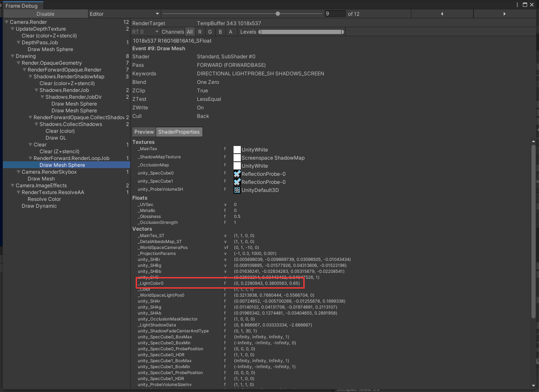Select the Draw Dynamic event
The height and width of the screenshot is (392, 539).
point(39,206)
